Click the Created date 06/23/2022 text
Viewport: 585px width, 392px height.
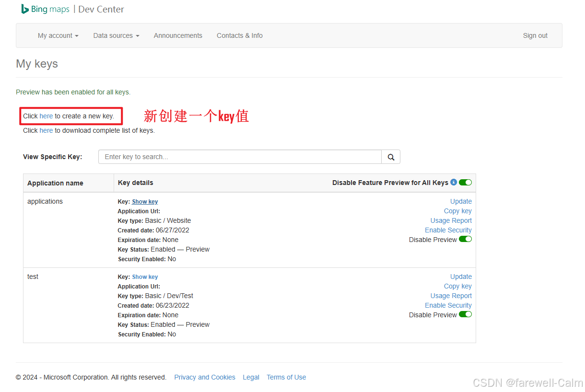(x=153, y=305)
